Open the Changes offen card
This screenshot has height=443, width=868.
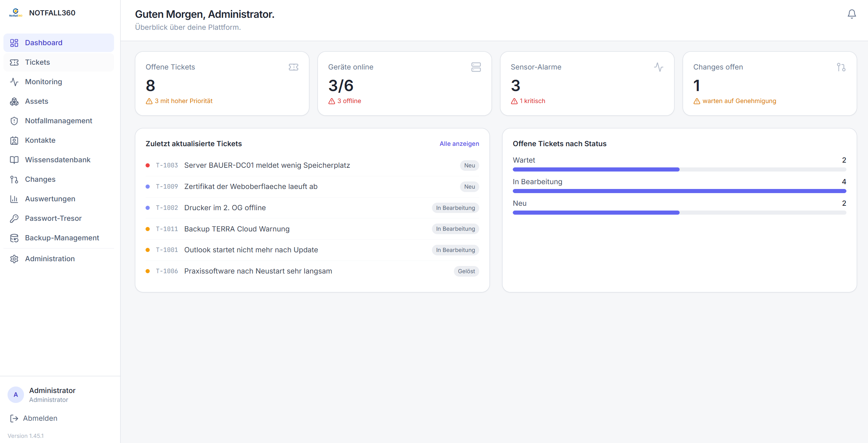[770, 84]
